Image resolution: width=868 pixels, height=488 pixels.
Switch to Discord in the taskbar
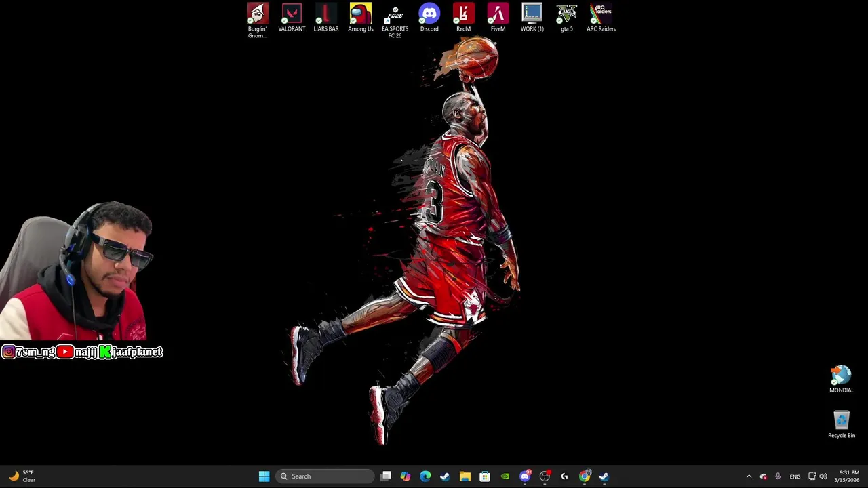tap(525, 476)
